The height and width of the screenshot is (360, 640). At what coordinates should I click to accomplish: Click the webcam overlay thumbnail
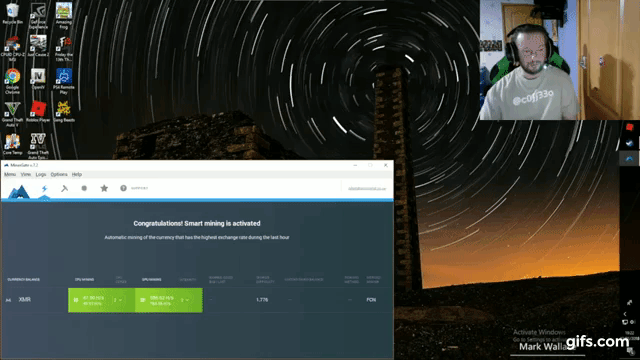pyautogui.click(x=560, y=60)
